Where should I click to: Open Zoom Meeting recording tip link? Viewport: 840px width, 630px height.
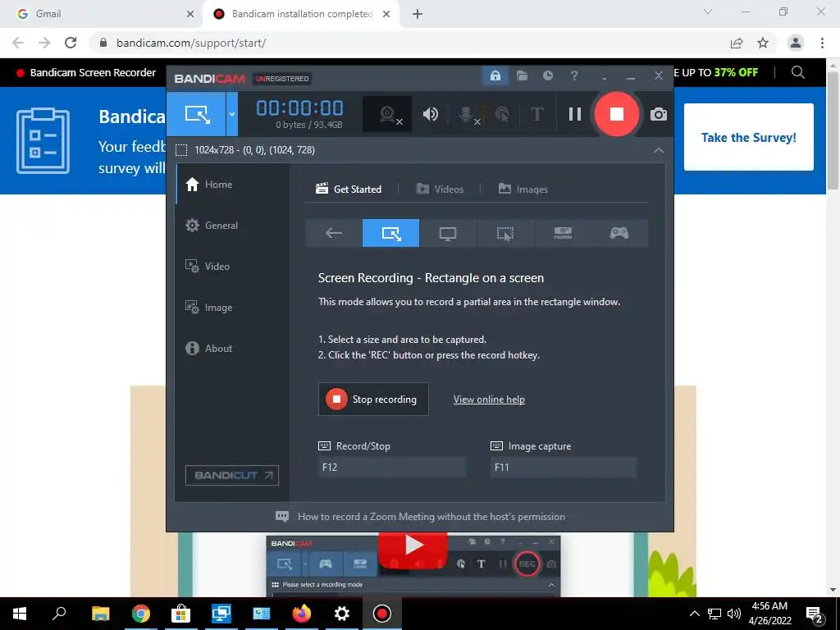tap(431, 517)
